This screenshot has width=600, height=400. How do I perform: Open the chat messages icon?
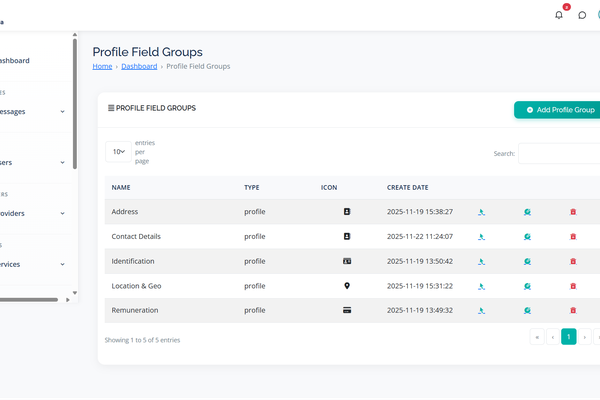click(x=582, y=15)
